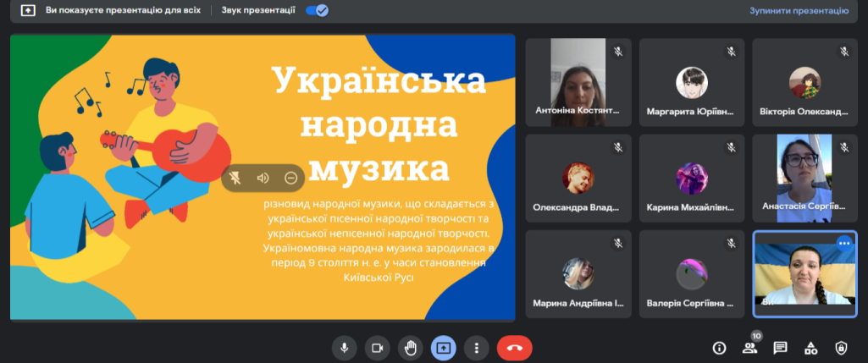Screen dimensions: 868x363
Task: Open host controls shield icon
Action: pos(841,348)
